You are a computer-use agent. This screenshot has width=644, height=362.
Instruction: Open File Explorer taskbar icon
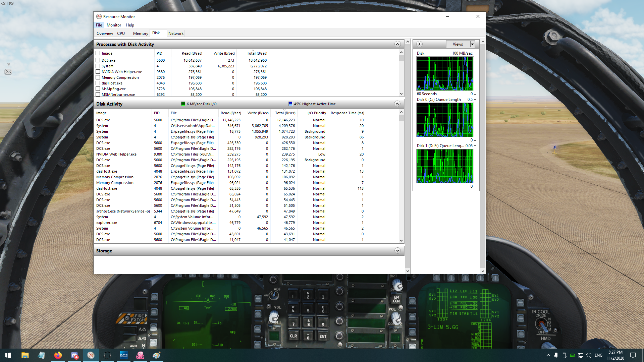pos(25,355)
